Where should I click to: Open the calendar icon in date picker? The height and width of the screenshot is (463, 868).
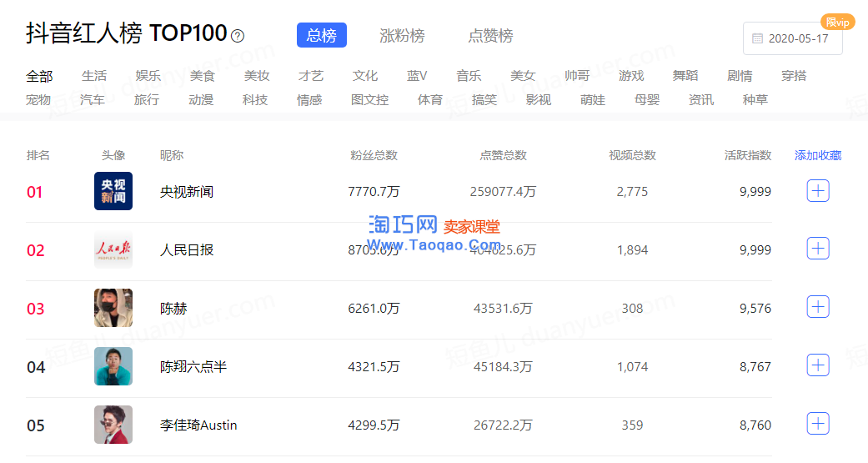tap(757, 38)
